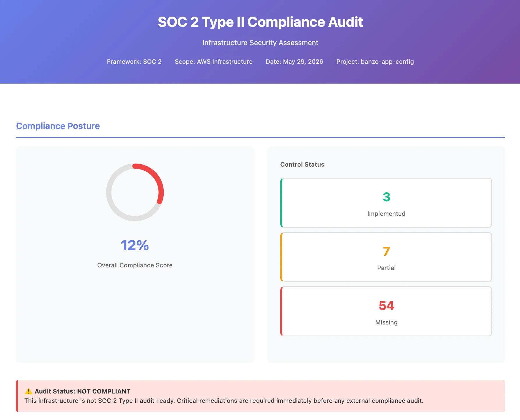Click the audit-ready remediation warning sentence

point(224,401)
